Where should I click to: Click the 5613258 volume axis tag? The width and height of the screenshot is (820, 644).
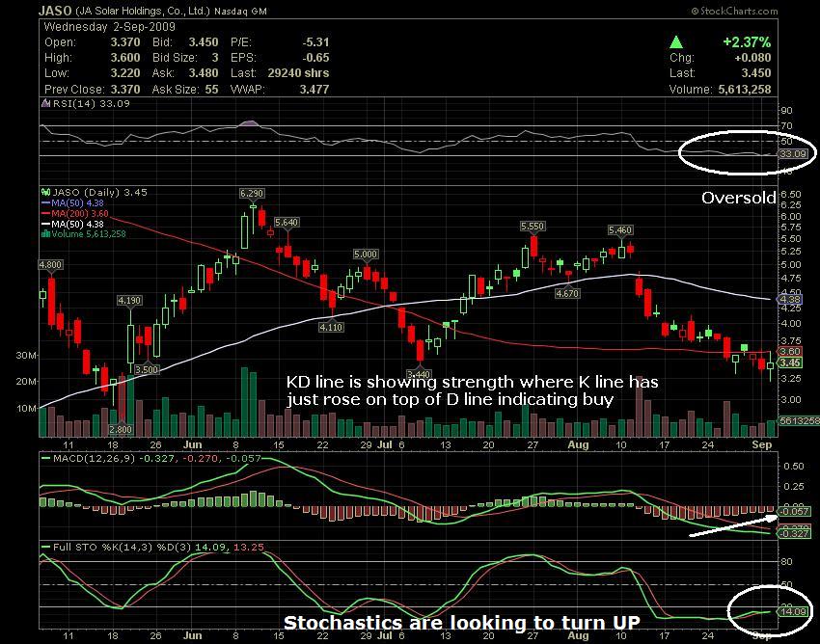tap(799, 420)
